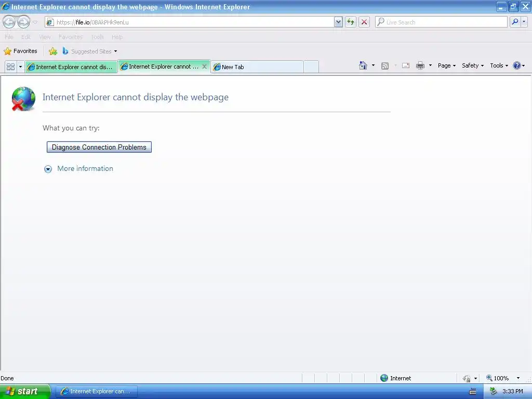Print page with the printer icon
The image size is (532, 399).
click(x=420, y=65)
